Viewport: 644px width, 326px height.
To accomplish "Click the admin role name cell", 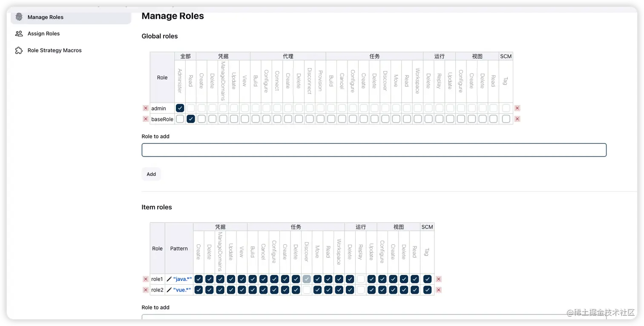I will point(162,108).
